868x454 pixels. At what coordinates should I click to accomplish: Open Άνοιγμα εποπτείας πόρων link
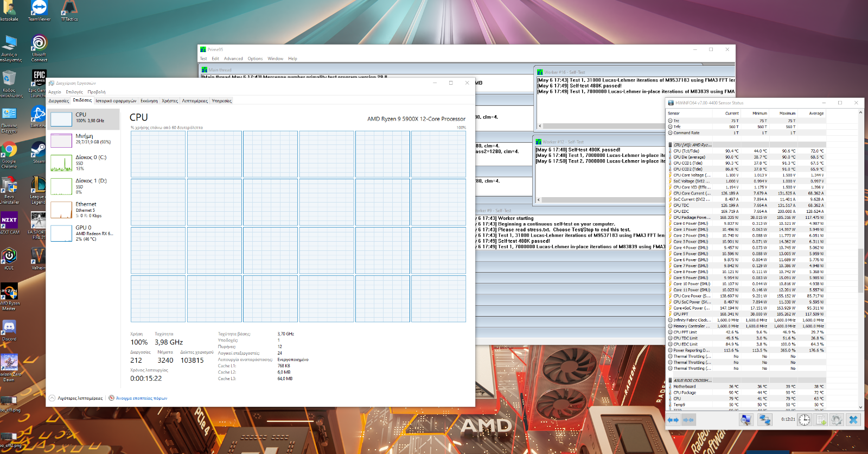click(x=138, y=398)
